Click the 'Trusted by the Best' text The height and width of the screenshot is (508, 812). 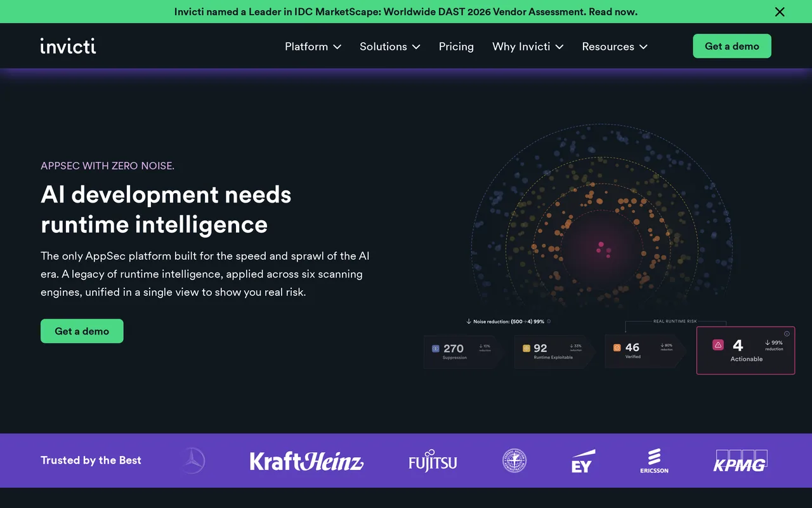tap(91, 460)
